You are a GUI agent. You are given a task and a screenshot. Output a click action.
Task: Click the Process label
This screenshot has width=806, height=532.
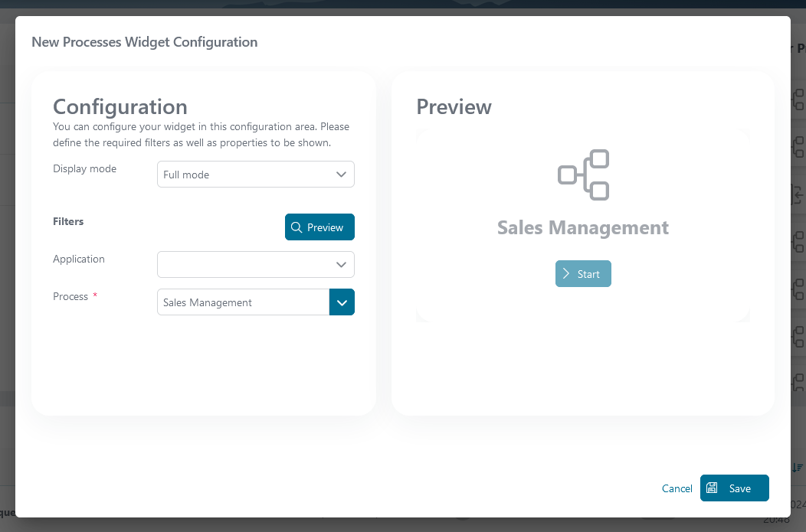pyautogui.click(x=70, y=296)
